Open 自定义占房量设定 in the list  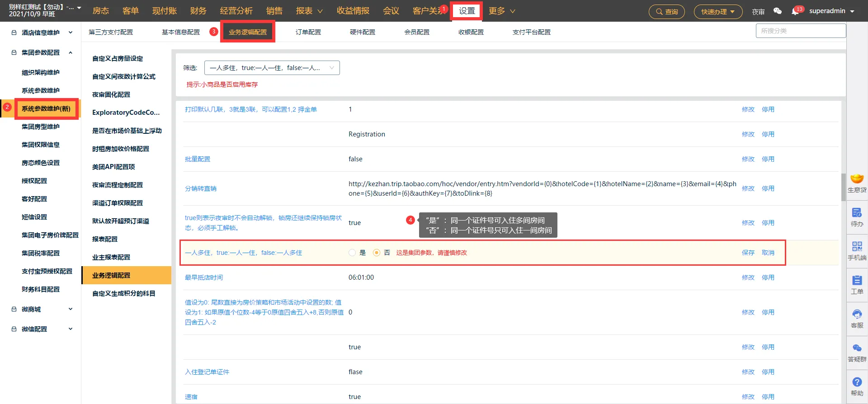[118, 58]
